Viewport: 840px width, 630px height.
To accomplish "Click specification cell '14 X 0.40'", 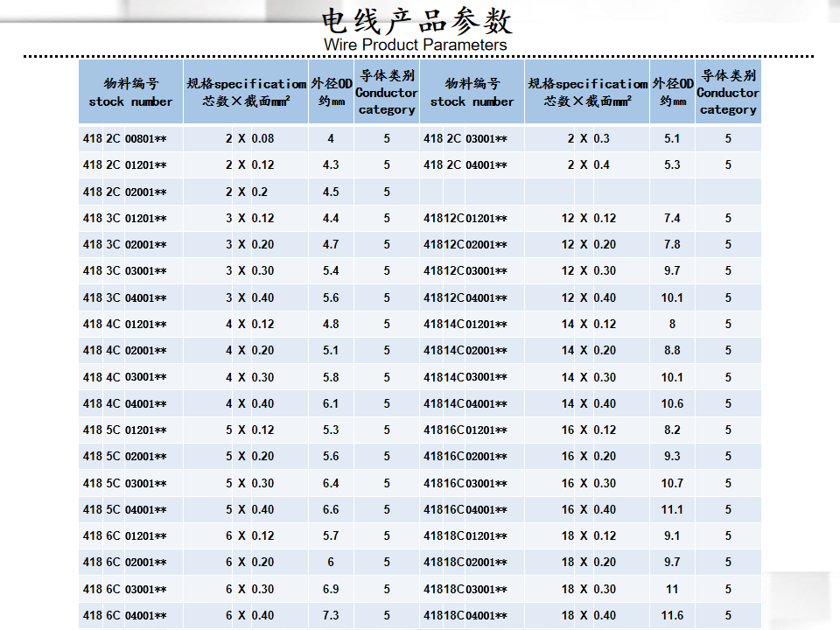I will (x=589, y=404).
